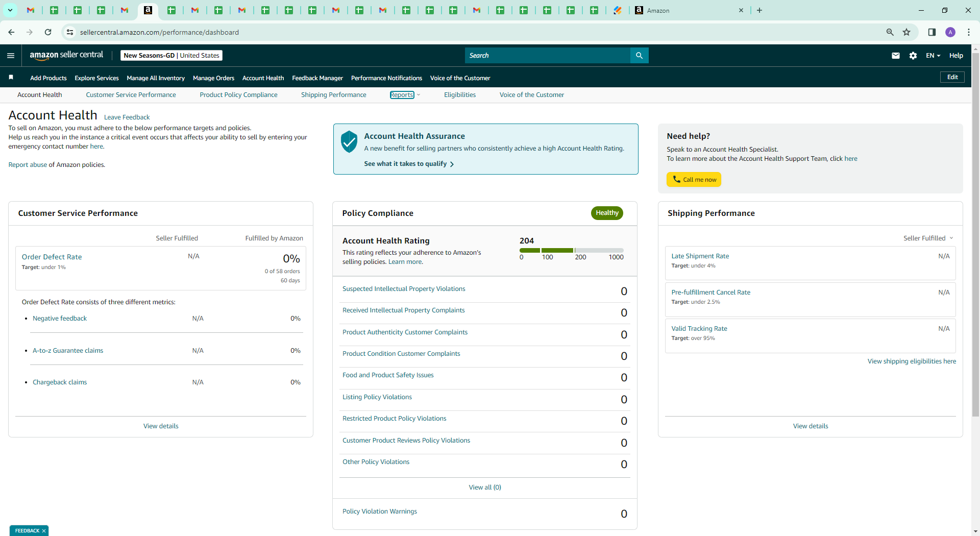Open A-to-z Guarantee claims link
980x536 pixels.
coord(68,351)
